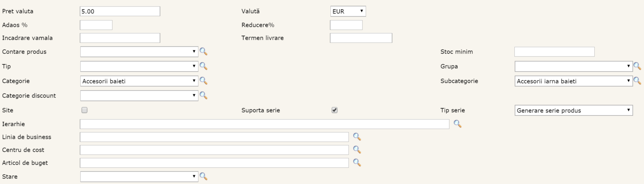
Task: Expand Subcategorie Accesorii iarna baieti dropdown
Action: (x=574, y=81)
